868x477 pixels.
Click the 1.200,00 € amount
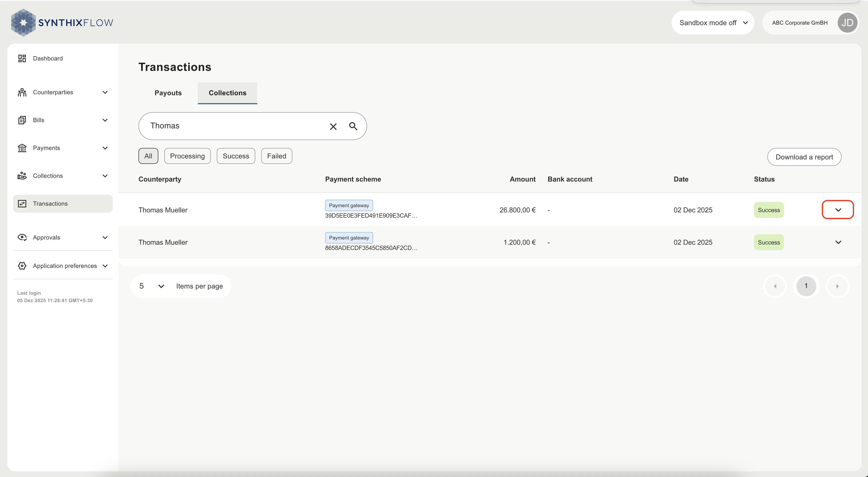(x=519, y=242)
